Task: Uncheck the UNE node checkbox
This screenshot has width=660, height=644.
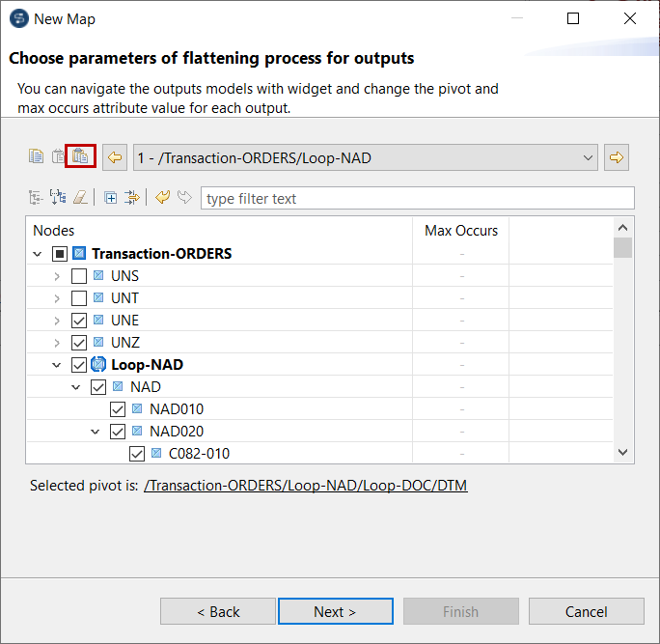Action: click(x=79, y=321)
